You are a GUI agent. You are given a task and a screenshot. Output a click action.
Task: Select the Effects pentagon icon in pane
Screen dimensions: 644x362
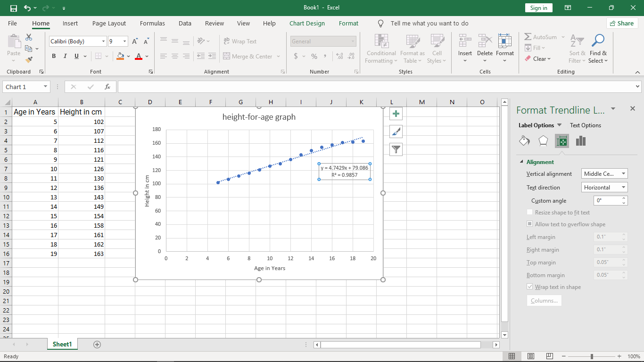[x=543, y=141]
